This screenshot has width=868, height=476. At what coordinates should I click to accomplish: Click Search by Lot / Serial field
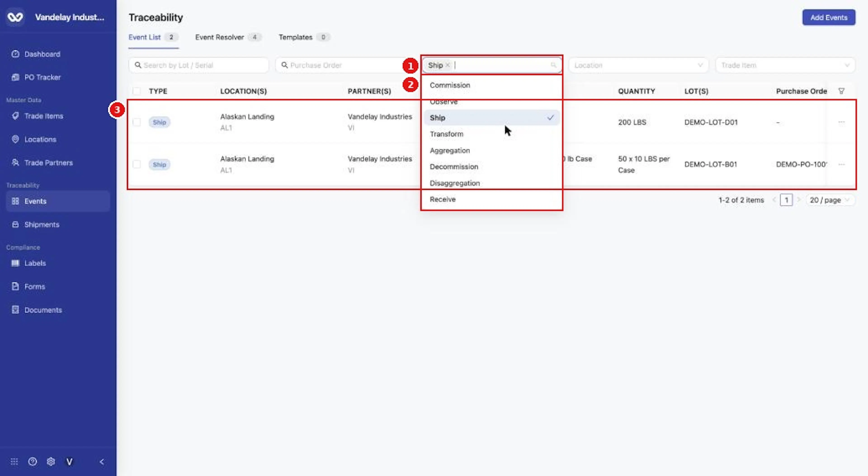199,65
